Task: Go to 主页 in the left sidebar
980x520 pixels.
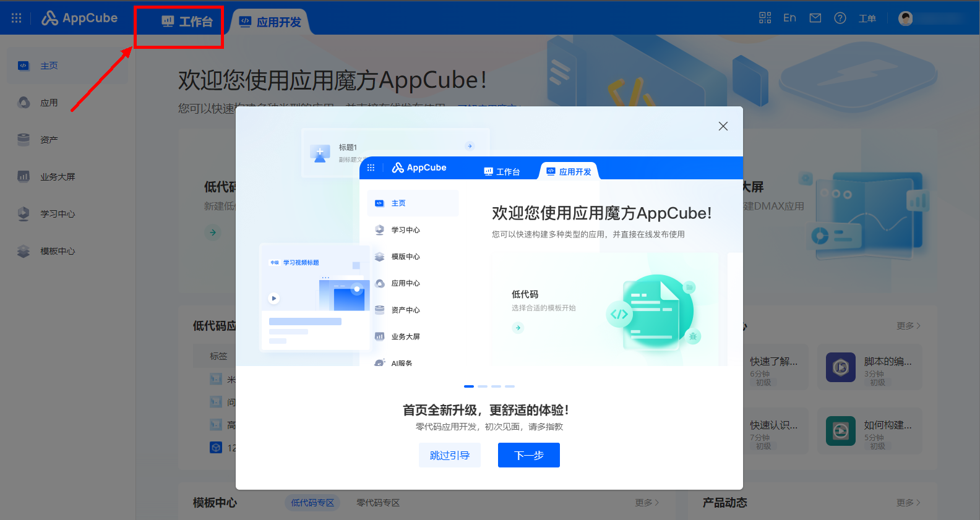Action: click(x=68, y=66)
